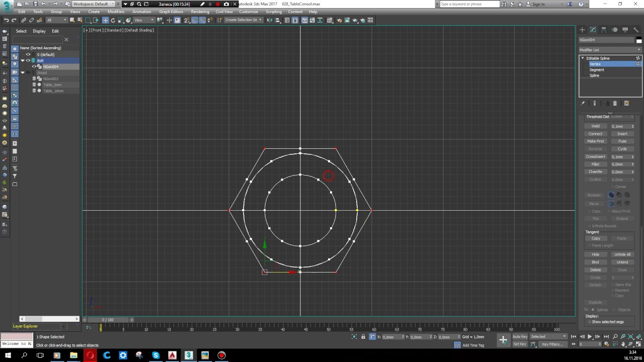Toggle selection lock padlock icon

click(x=363, y=337)
